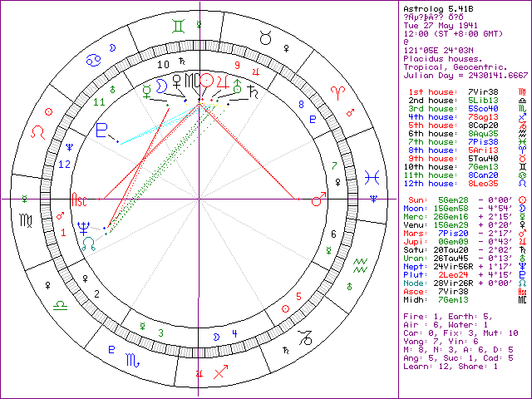Select the North Node symbol below Neptune
532x399 pixels.
[x=89, y=242]
